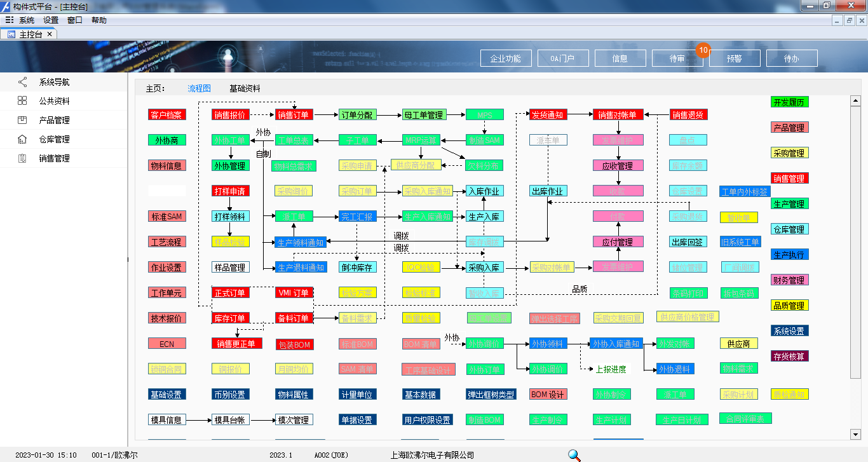Open the 设置 menu

(x=51, y=20)
